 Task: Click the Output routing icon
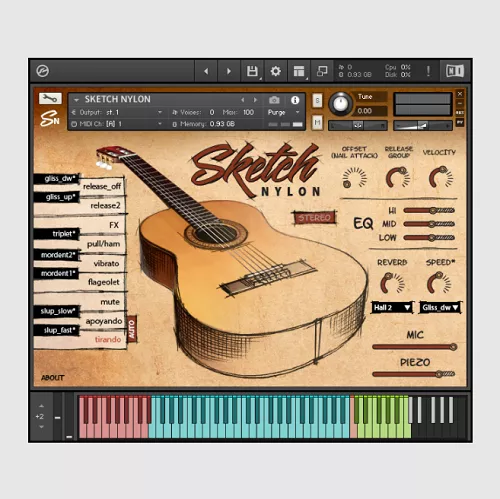coord(74,112)
